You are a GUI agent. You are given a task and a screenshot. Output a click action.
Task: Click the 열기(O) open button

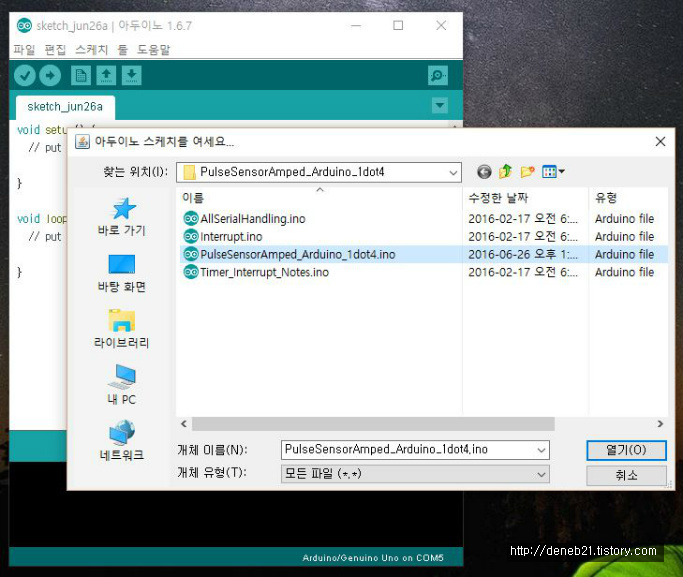626,450
